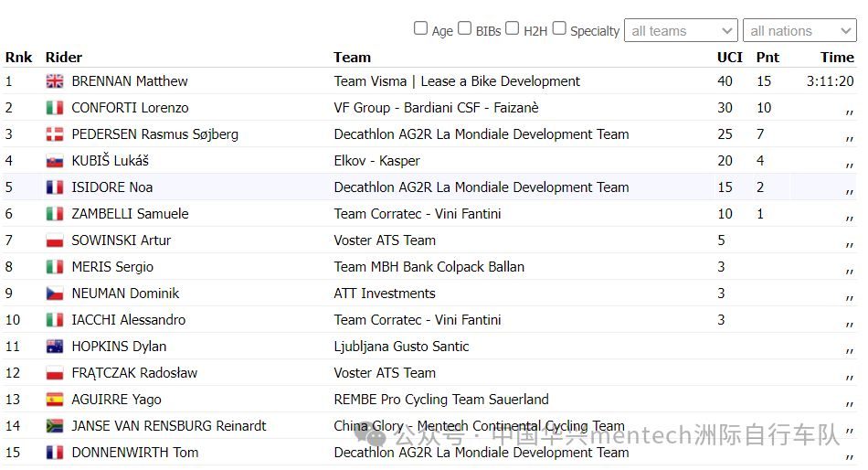Click the British flag beside Brennan Matthew
Viewport: 868px width, 470px height.
coord(54,81)
